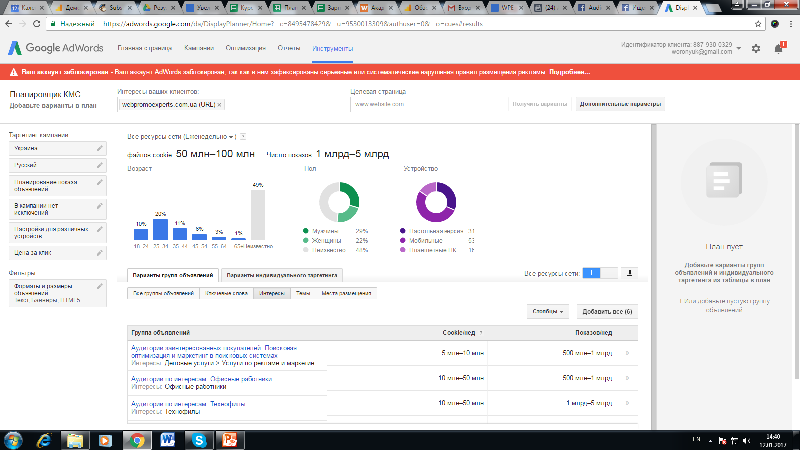Image resolution: width=800 pixels, height=450 pixels.
Task: Open the AdWords settings gear
Action: tap(756, 48)
